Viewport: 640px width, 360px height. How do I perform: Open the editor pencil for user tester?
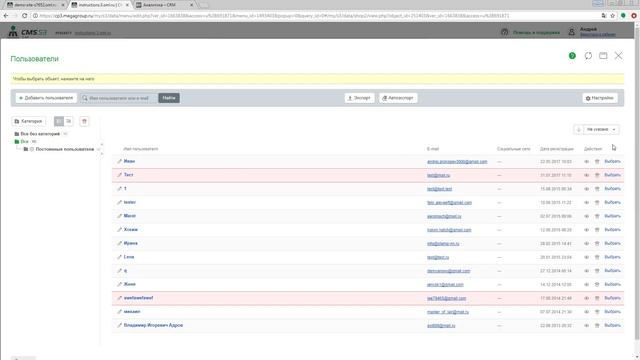(x=120, y=202)
